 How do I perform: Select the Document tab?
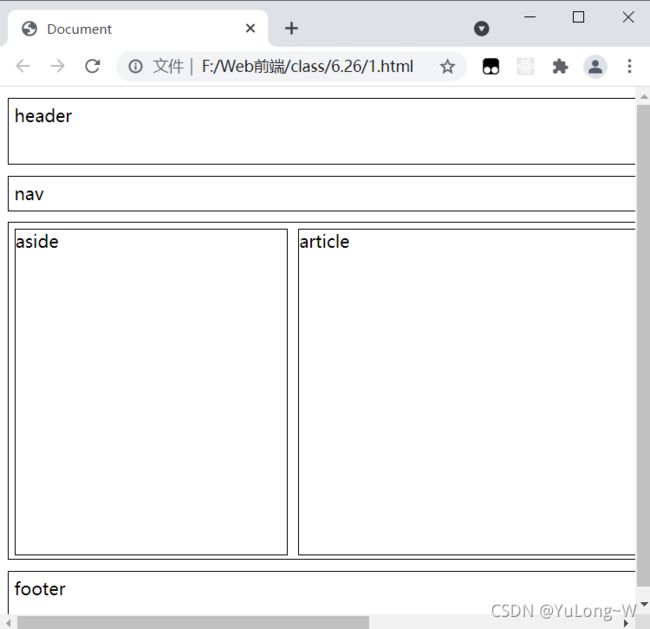[x=137, y=29]
